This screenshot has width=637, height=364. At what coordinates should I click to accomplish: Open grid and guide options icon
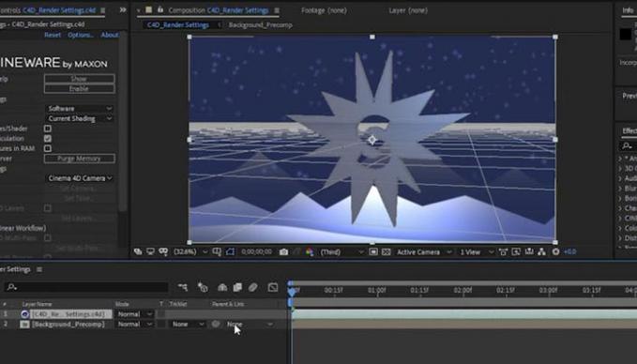click(x=217, y=251)
